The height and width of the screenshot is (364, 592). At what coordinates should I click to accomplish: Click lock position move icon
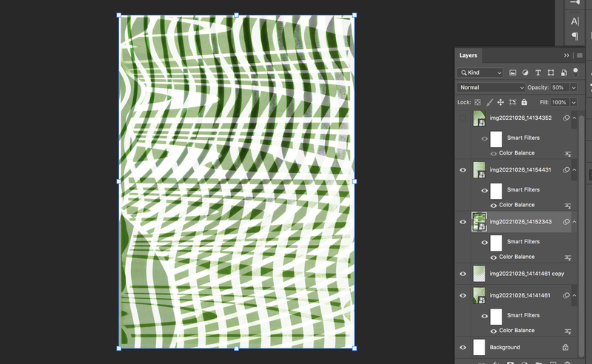click(x=501, y=102)
